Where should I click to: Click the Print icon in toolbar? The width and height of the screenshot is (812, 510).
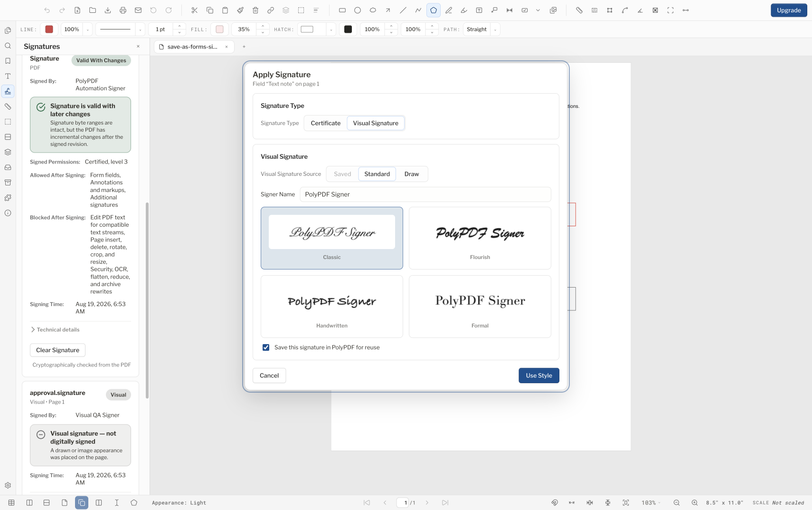(x=123, y=10)
